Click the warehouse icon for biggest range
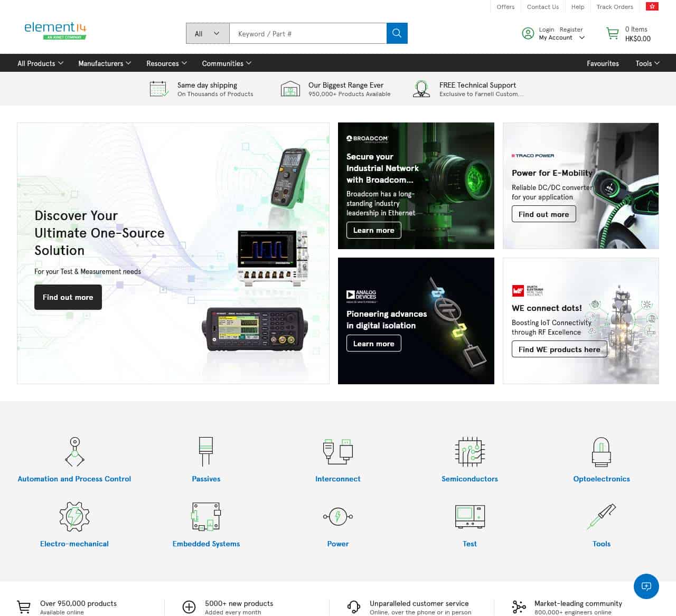Screen dimensions: 676x616 pos(290,89)
